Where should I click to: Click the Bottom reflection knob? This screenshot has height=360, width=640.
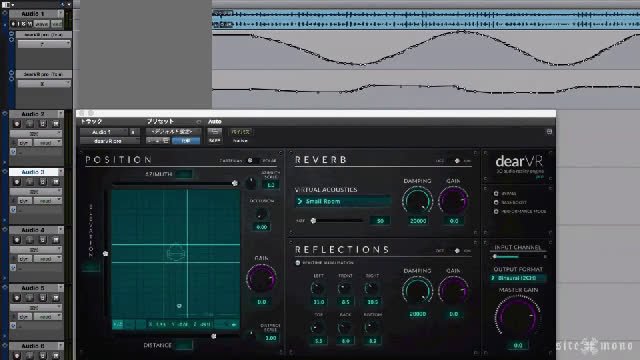point(372,327)
